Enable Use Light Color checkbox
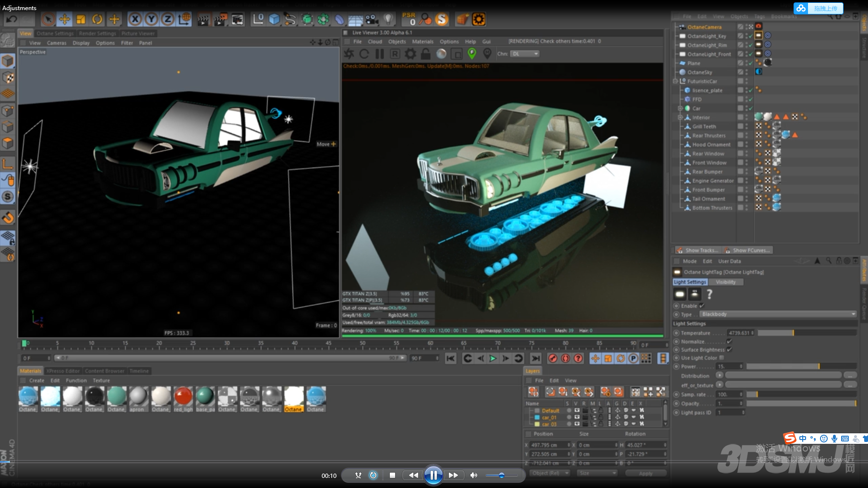The width and height of the screenshot is (868, 488). click(x=722, y=358)
